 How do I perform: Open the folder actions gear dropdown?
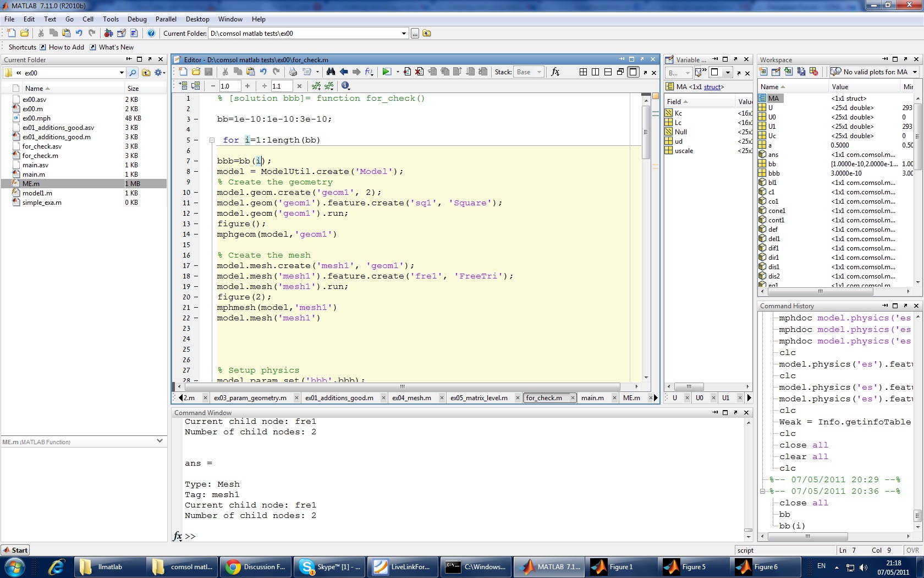(x=159, y=73)
